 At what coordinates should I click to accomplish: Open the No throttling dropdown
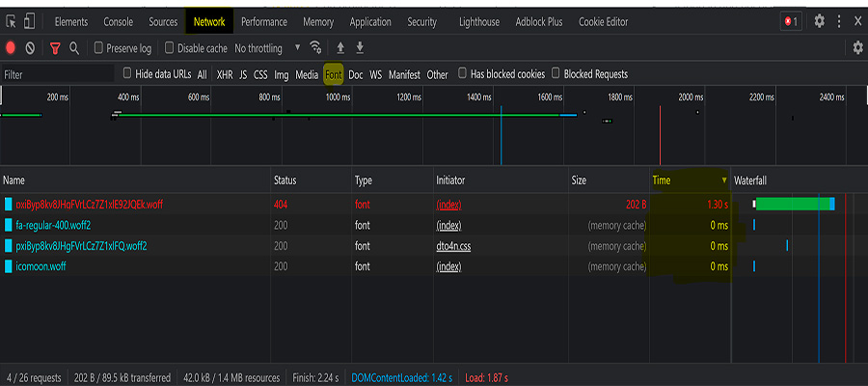[x=267, y=48]
